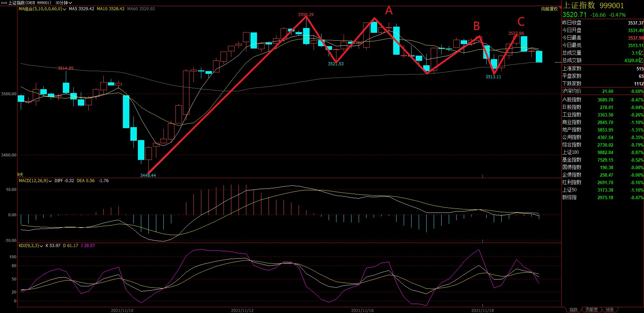
Task: Click the link icon beside 上证指数 title
Action: point(4,3)
